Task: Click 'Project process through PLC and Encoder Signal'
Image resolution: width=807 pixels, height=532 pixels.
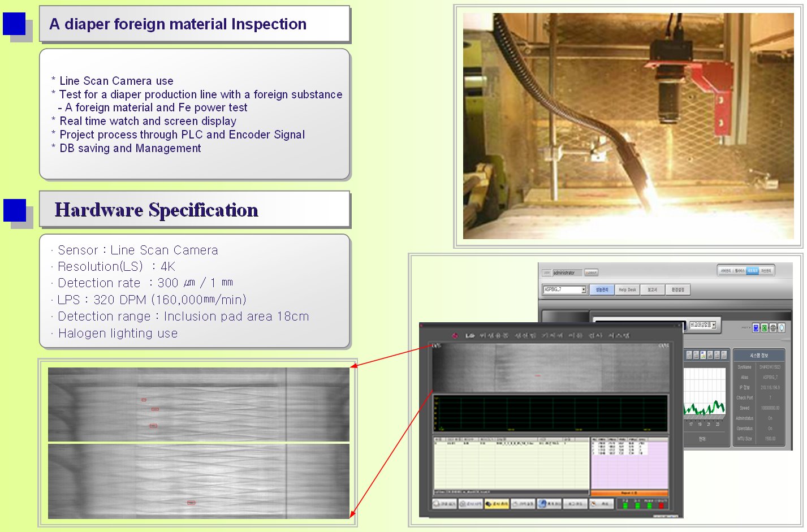Action: pos(182,135)
